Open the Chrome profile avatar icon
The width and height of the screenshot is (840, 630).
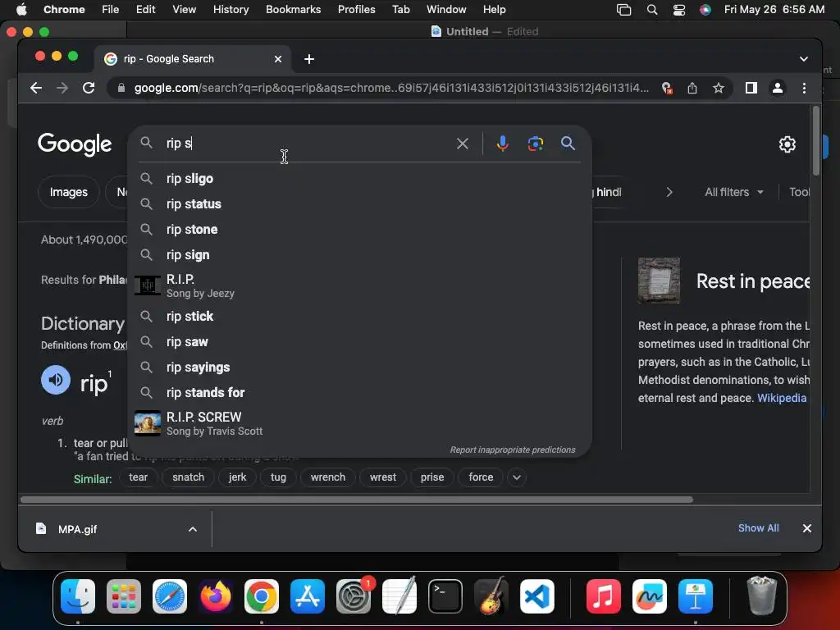(778, 88)
